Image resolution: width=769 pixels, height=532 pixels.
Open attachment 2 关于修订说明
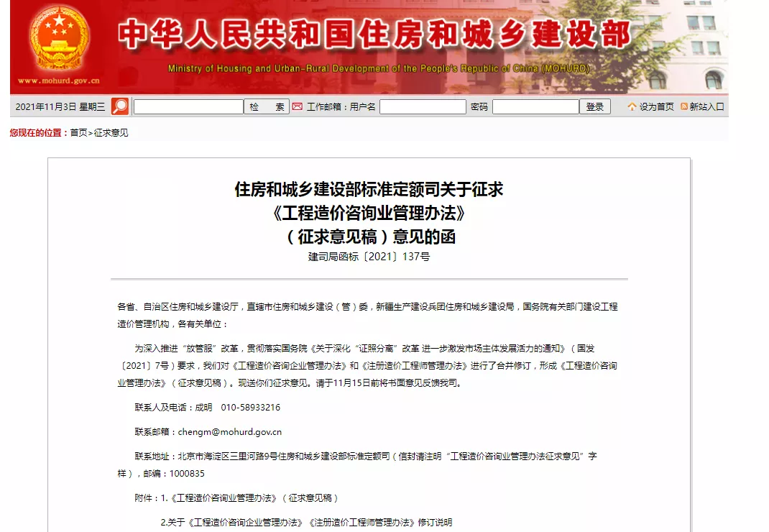[x=306, y=523]
